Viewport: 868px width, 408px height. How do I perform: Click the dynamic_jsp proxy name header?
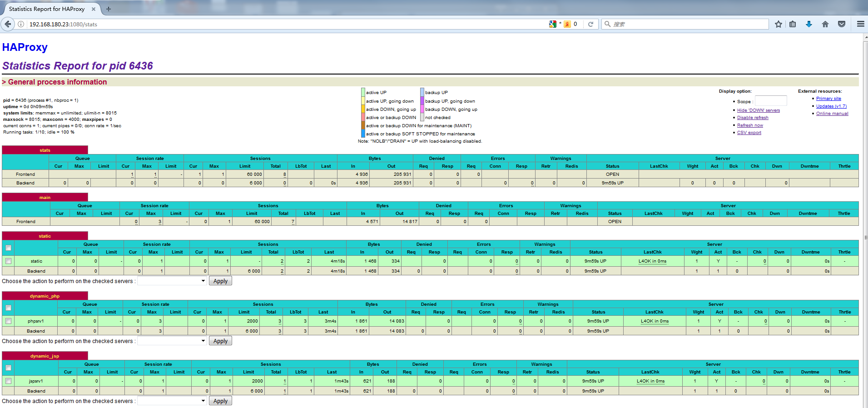[45, 356]
